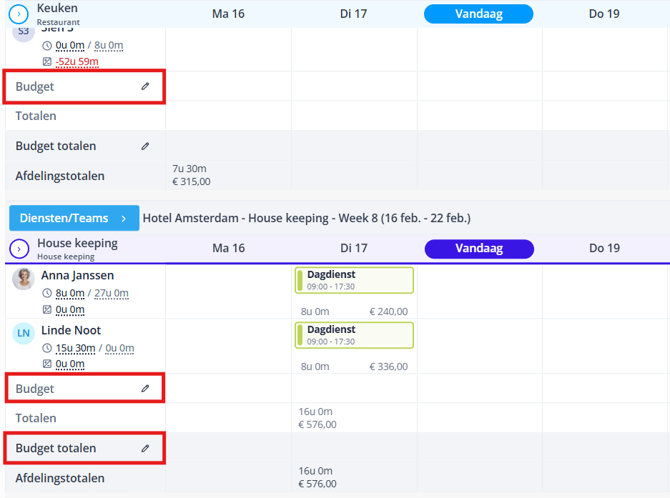
Task: Click the clock icon under Linde Noot
Action: tap(47, 349)
